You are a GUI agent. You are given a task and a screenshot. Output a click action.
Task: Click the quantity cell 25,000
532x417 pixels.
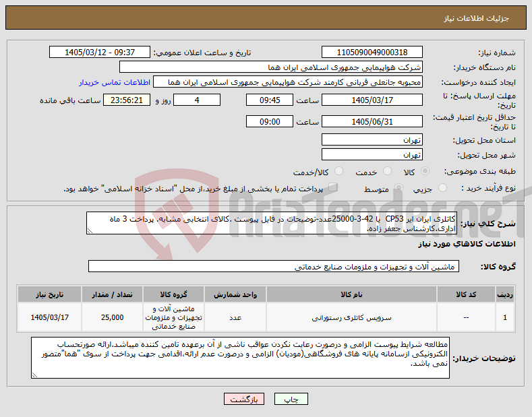[x=112, y=318]
